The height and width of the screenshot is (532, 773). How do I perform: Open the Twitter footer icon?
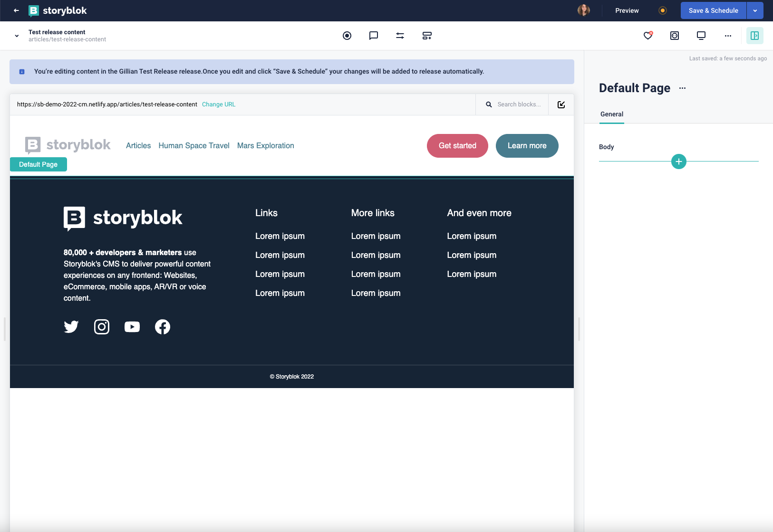71,327
